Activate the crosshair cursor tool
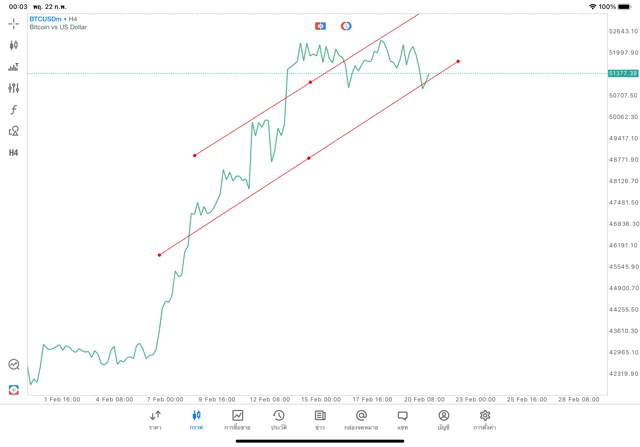The image size is (640, 447). [x=14, y=23]
